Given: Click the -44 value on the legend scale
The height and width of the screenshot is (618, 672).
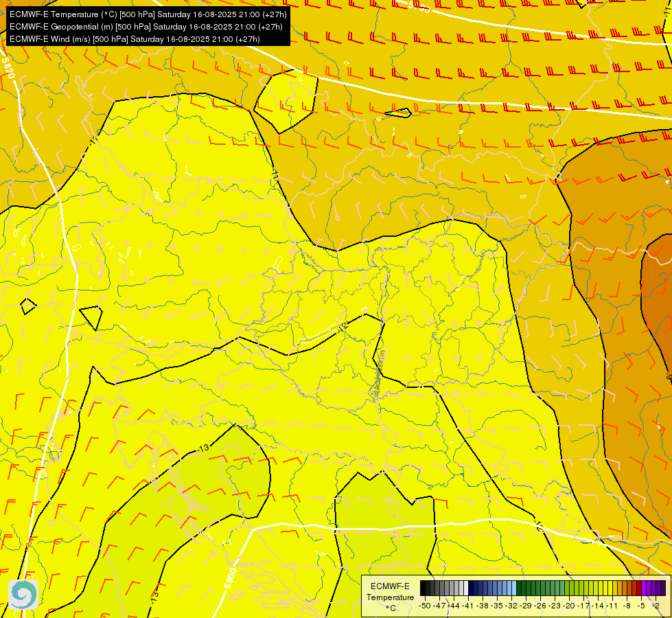Looking at the screenshot, I should 454,606.
